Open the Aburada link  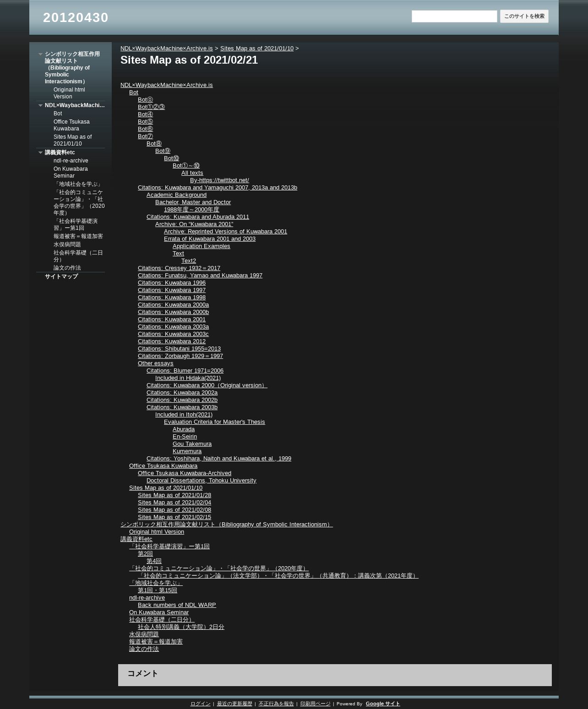tap(184, 429)
